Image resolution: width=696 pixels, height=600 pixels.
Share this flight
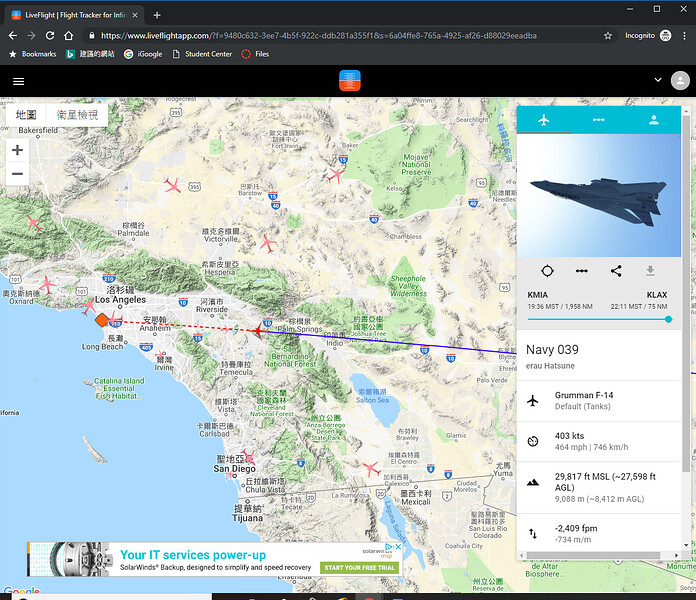click(x=616, y=271)
